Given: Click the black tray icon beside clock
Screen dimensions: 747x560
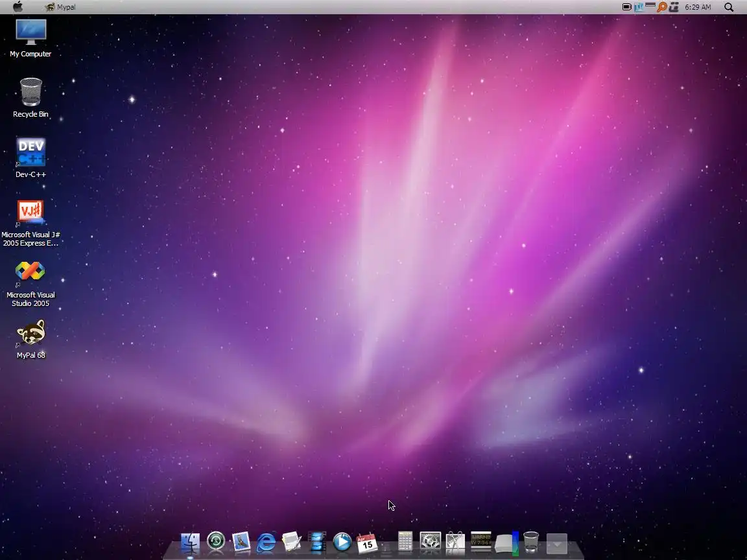Looking at the screenshot, I should point(674,7).
